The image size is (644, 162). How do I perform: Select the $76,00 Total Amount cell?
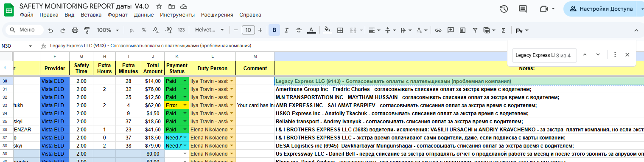pos(152,89)
